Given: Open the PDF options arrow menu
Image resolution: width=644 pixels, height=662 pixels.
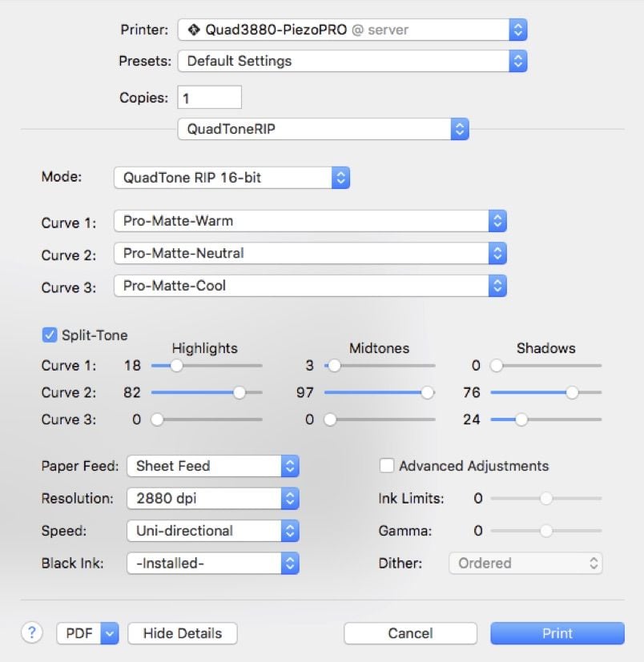Looking at the screenshot, I should pos(110,633).
